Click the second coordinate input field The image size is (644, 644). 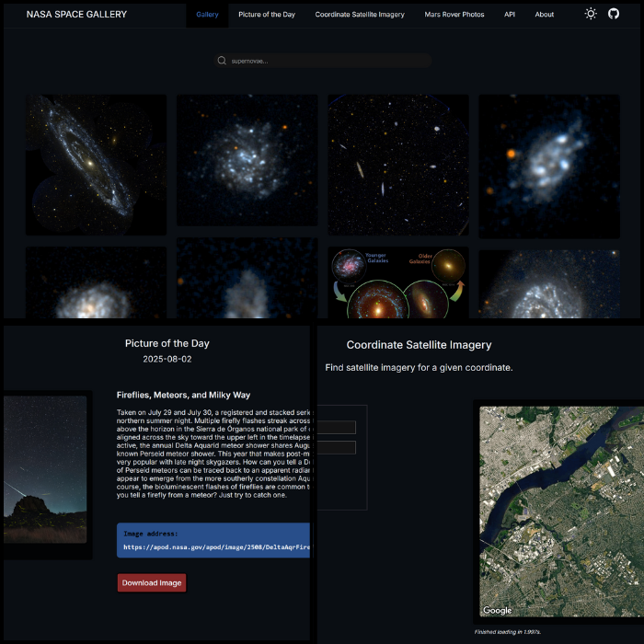point(336,447)
